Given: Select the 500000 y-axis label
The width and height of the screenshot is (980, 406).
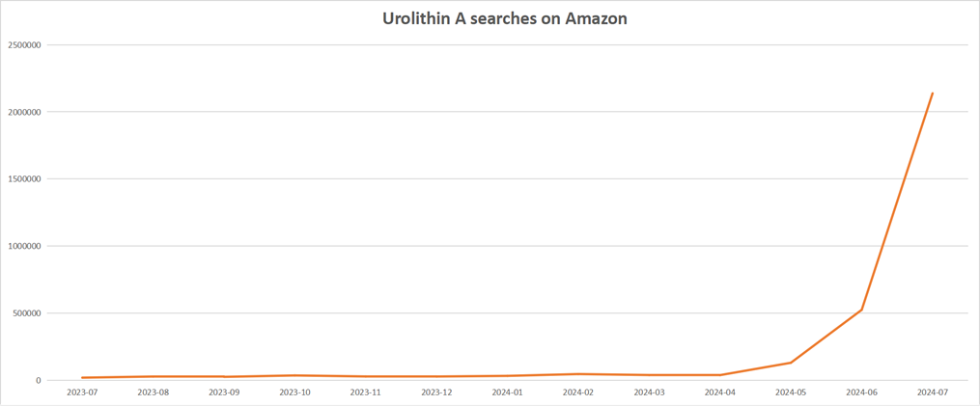Looking at the screenshot, I should click(27, 313).
